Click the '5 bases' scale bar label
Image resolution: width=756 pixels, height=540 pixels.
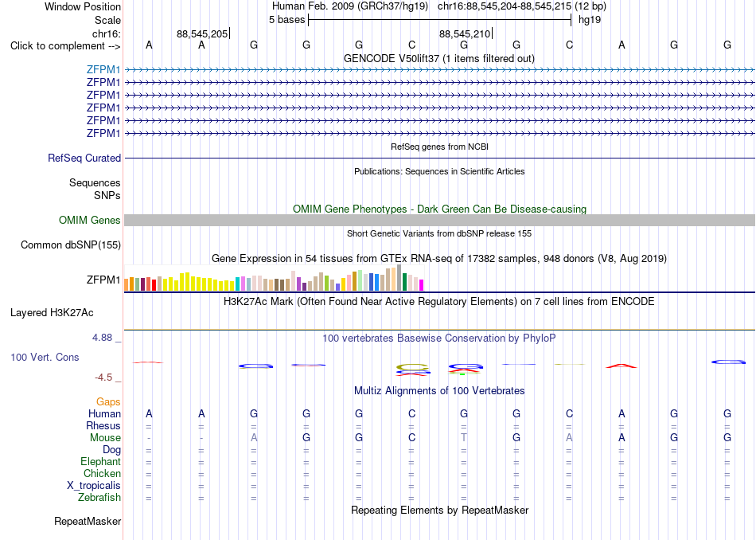[286, 20]
